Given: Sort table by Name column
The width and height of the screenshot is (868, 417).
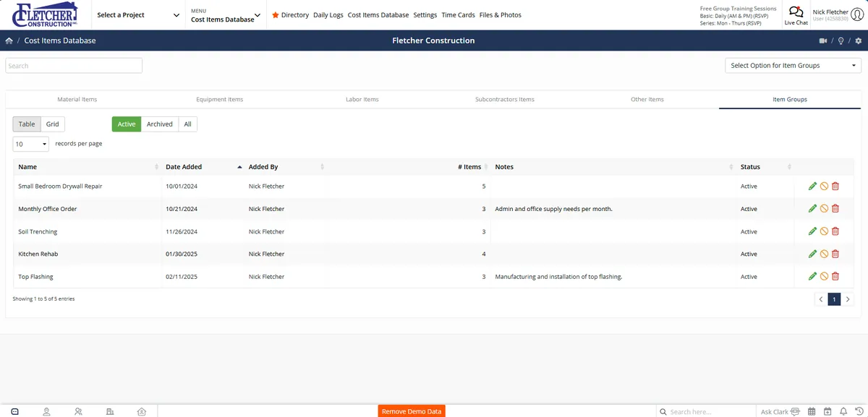Looking at the screenshot, I should (88, 167).
